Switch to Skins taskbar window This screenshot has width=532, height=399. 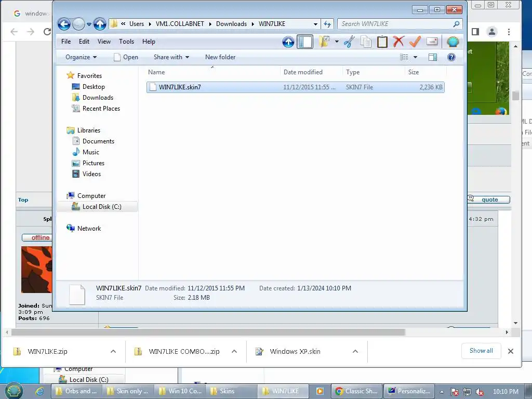(230, 391)
